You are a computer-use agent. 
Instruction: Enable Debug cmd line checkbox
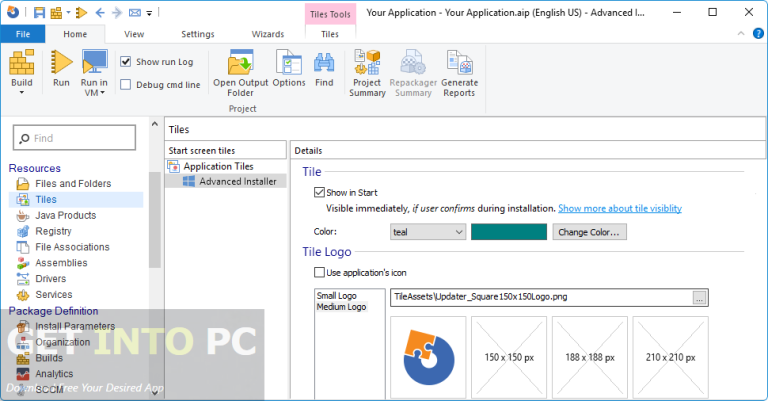(126, 84)
